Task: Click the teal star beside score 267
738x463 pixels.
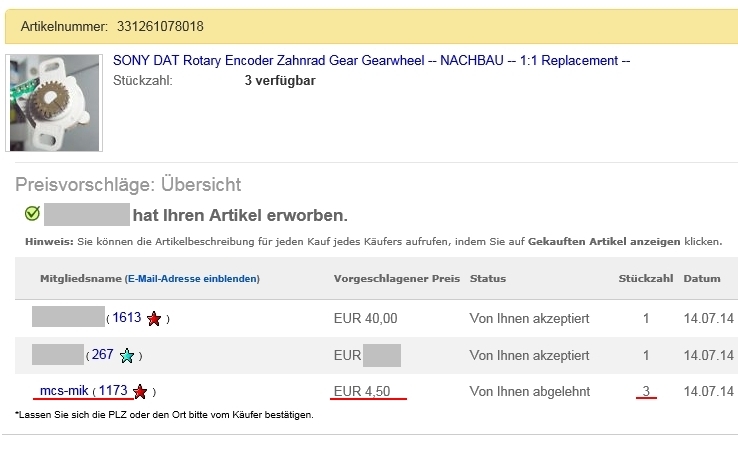Action: [127, 355]
